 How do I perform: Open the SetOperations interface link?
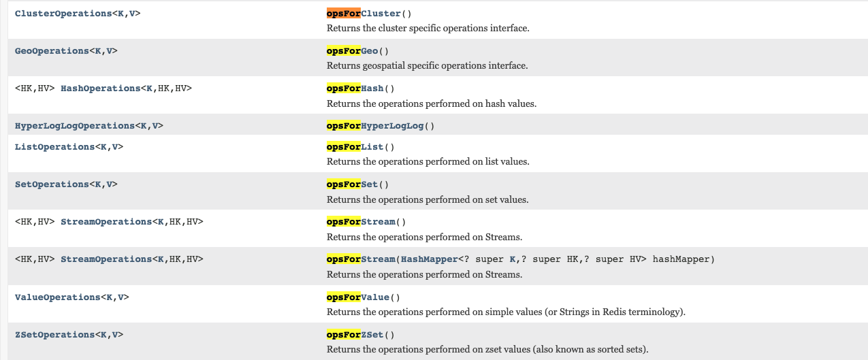coord(52,184)
